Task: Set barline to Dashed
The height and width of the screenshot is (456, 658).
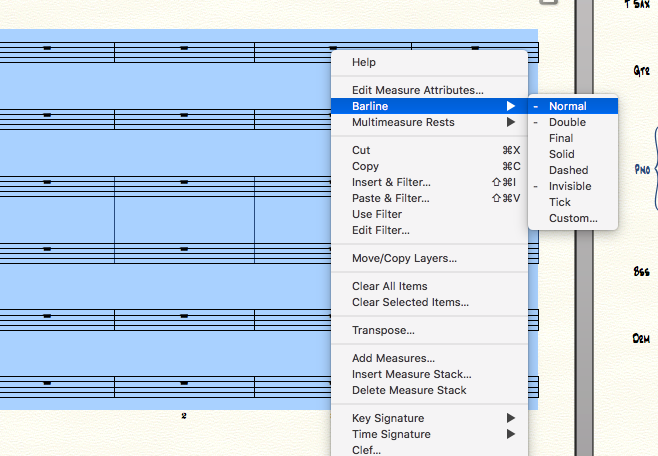Action: pos(568,170)
